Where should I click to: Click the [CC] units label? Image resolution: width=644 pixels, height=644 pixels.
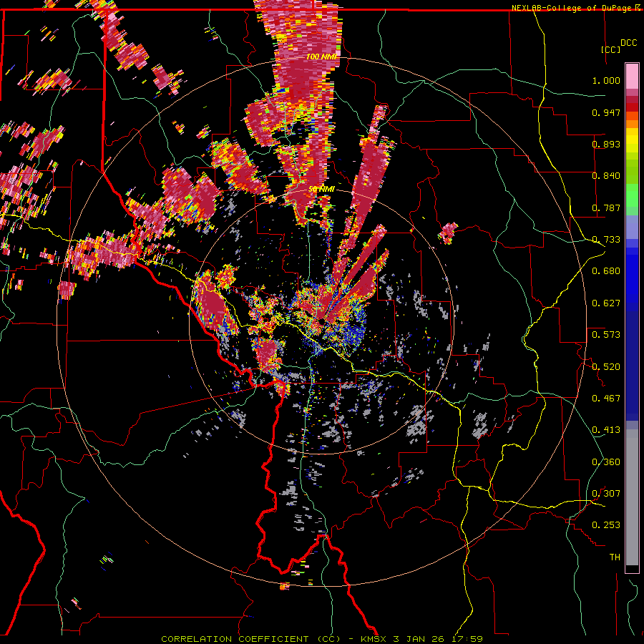[x=610, y=49]
